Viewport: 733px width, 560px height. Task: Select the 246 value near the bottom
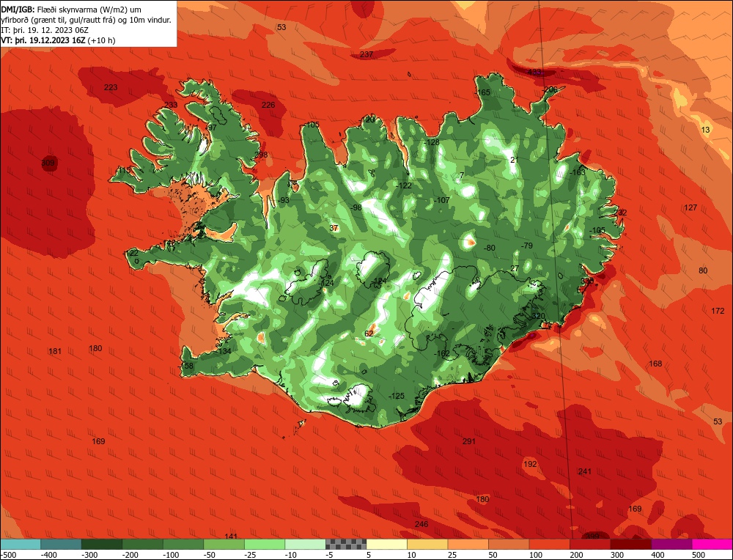(421, 524)
